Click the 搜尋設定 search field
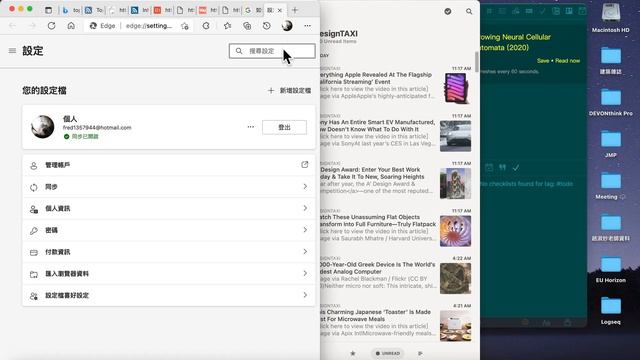This screenshot has height=360, width=640. coord(272,51)
